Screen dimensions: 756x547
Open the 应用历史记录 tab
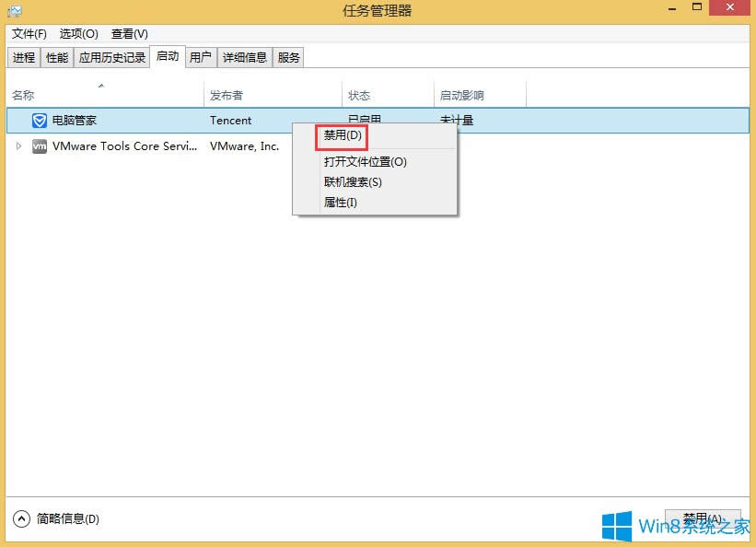tap(112, 56)
